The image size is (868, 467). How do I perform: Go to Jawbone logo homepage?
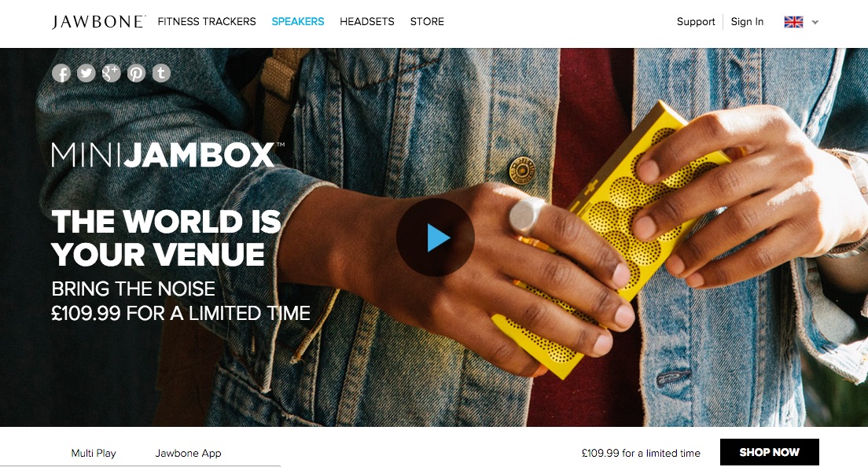(98, 21)
